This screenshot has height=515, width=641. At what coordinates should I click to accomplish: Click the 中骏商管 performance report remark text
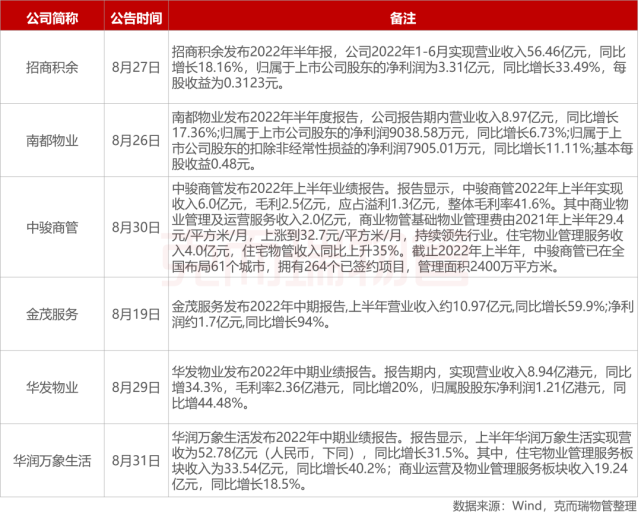pos(400,227)
